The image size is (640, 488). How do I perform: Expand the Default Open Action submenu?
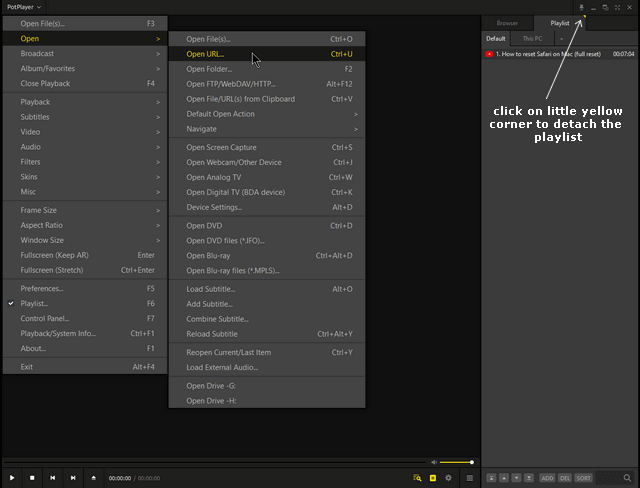[x=267, y=114]
